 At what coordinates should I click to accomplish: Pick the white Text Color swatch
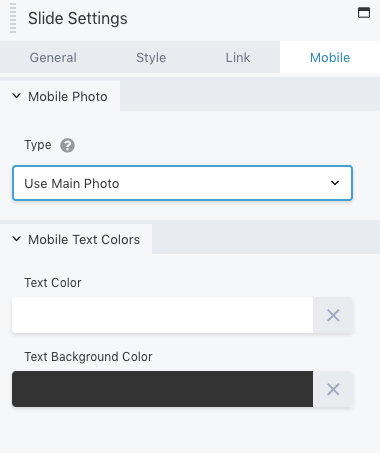click(162, 315)
